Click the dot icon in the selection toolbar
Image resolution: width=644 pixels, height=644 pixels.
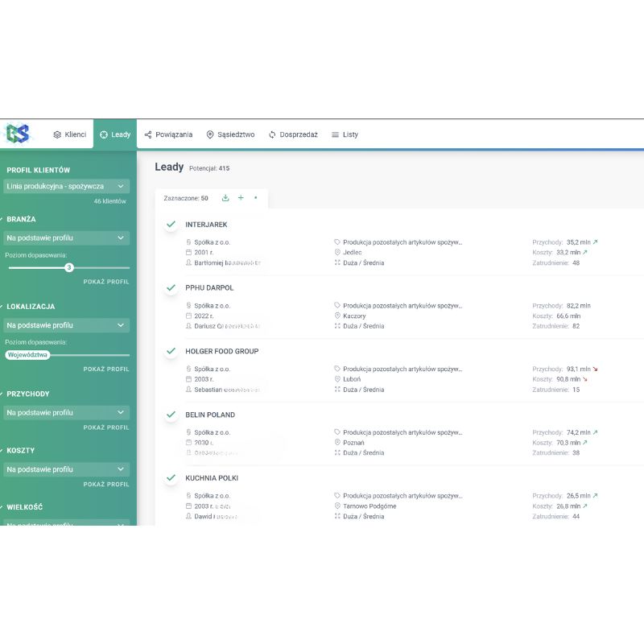coord(256,197)
